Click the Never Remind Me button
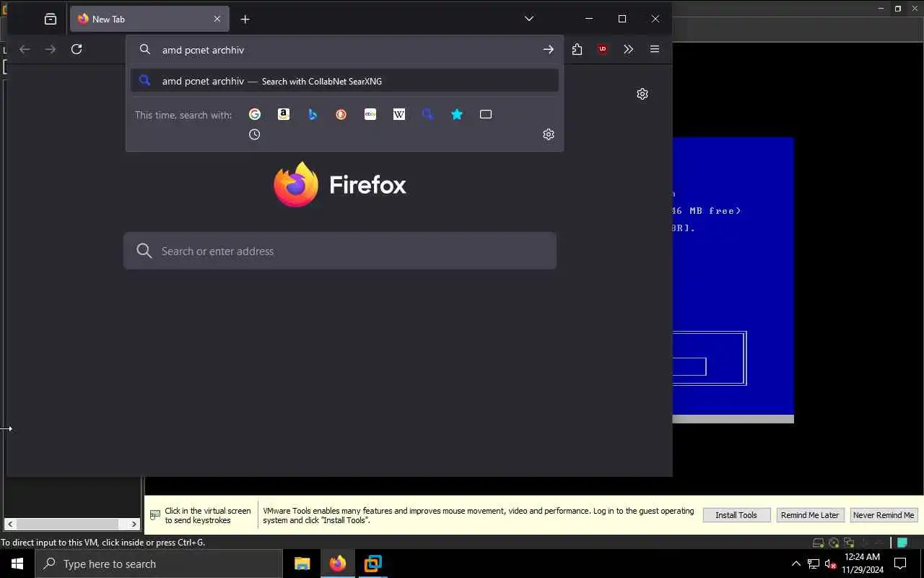 point(884,515)
